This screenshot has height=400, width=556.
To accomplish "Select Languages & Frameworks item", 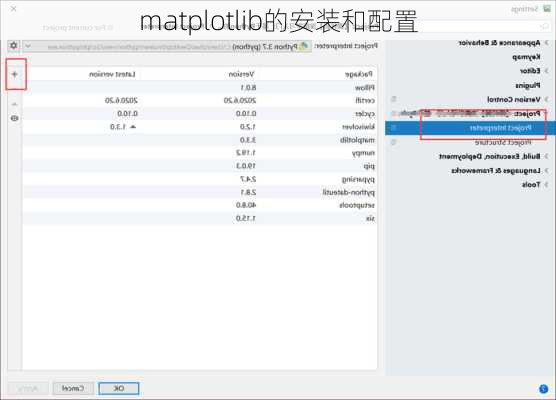I will (x=496, y=171).
